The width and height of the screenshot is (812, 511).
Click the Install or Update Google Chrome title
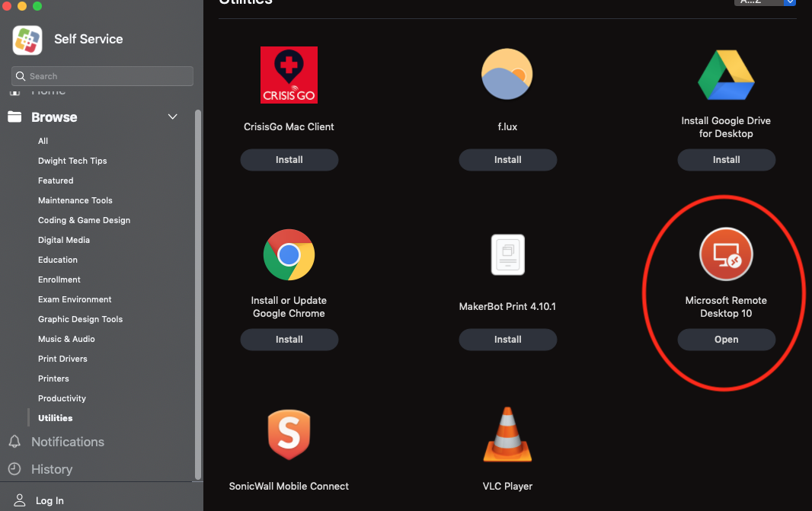pos(289,306)
